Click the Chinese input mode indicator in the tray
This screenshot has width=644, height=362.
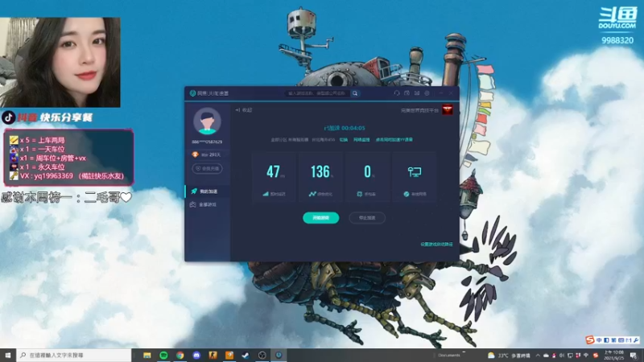(586, 356)
